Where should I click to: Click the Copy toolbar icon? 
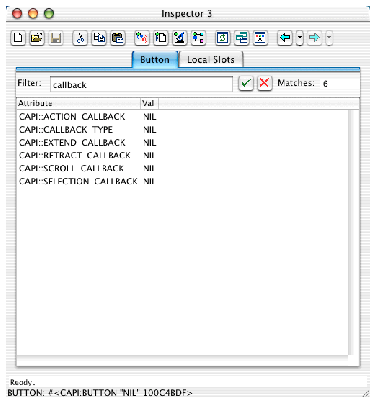click(x=99, y=38)
